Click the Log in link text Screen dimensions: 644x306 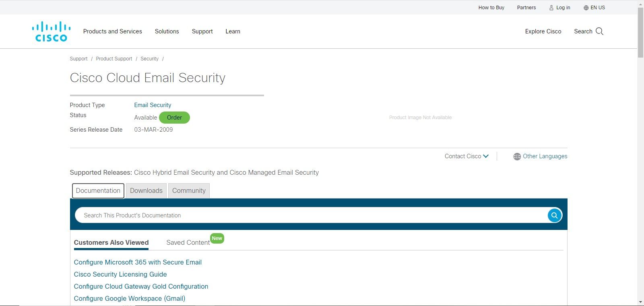563,8
